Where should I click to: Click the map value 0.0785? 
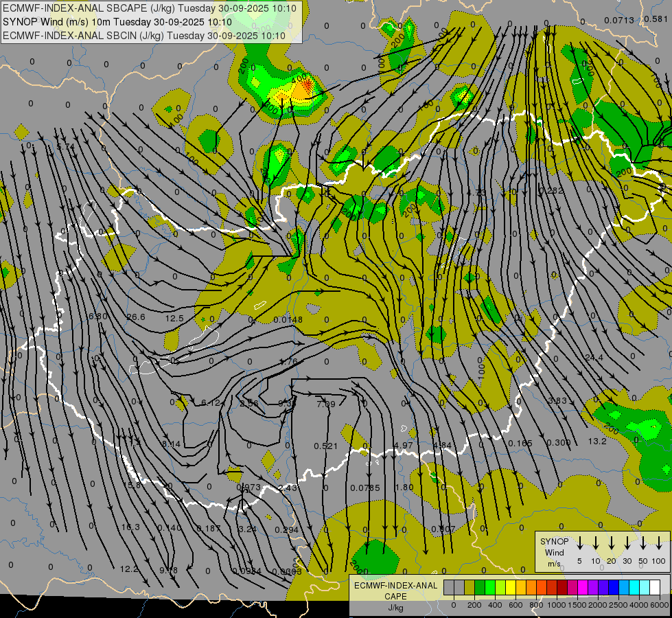365,488
